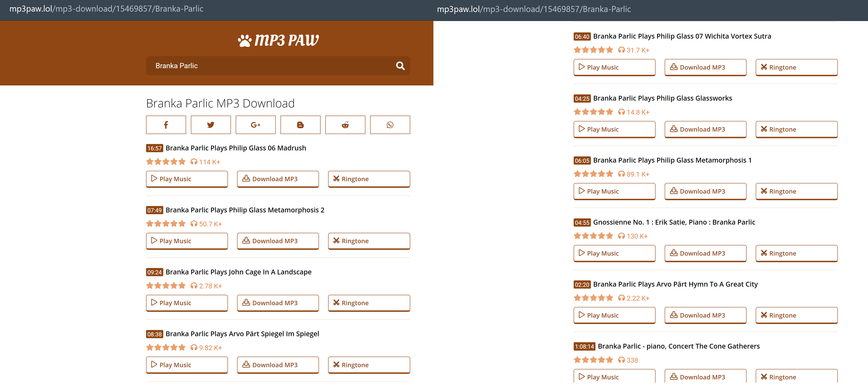The image size is (868, 386).
Task: Open title Philip Glass Metamorphosis 1
Action: [x=672, y=160]
